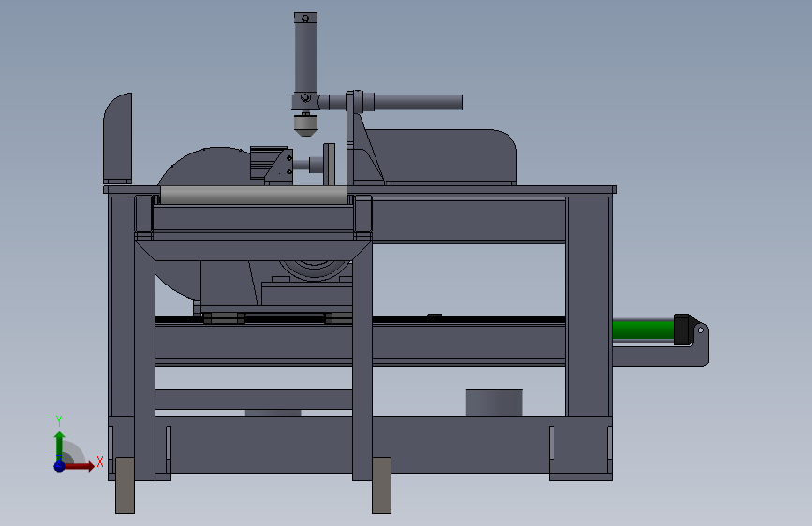This screenshot has width=812, height=526.
Task: Select the small gray cylinder on the base beam
Action: [494, 402]
